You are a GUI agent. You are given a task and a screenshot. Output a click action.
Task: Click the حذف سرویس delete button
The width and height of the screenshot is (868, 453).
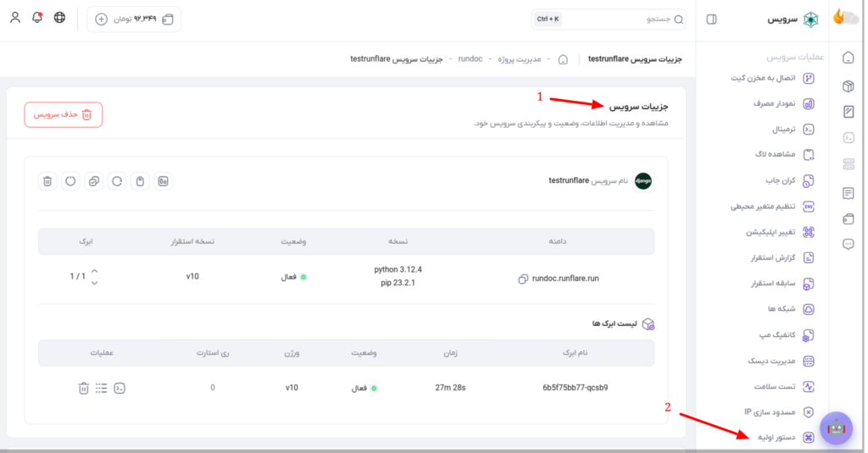(63, 114)
